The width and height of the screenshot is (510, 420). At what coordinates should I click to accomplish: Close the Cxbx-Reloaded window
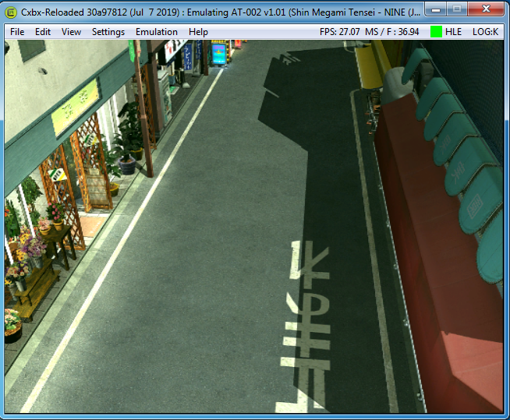click(x=486, y=9)
